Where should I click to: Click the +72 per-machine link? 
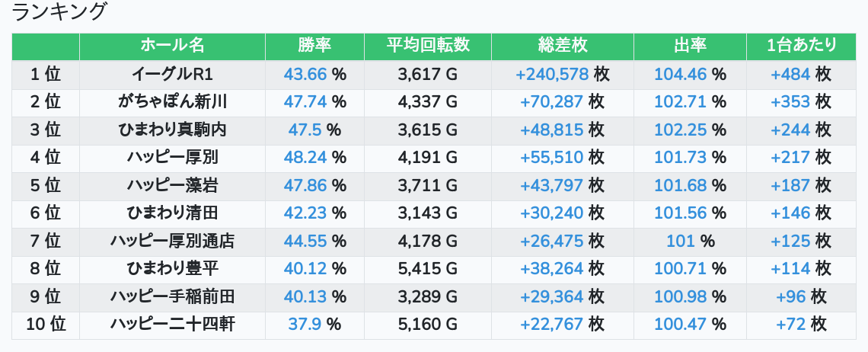click(x=790, y=325)
